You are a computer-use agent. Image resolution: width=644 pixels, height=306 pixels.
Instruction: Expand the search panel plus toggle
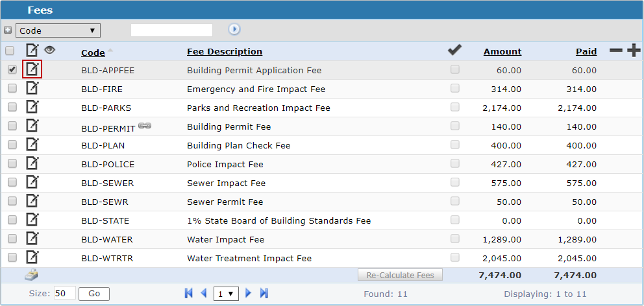coord(8,30)
